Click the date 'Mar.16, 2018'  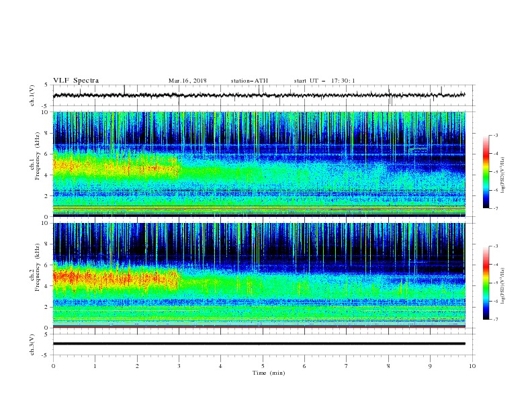point(187,81)
